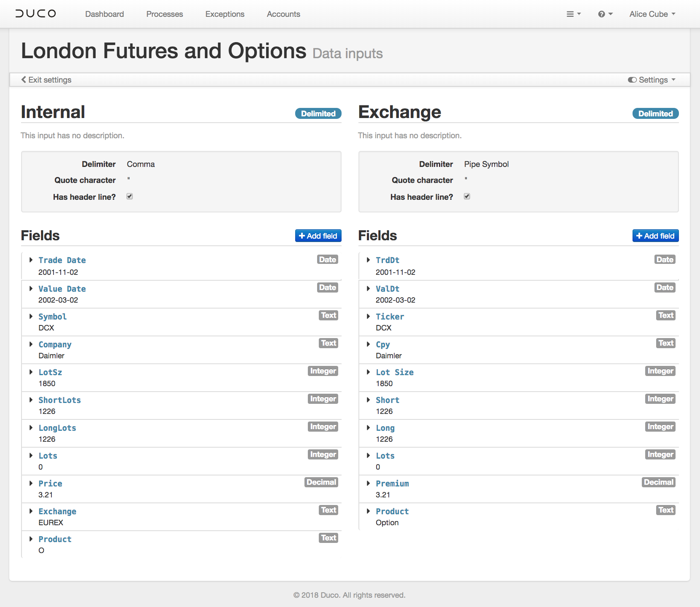Click the Date type badge on TrdDt
Image resolution: width=700 pixels, height=607 pixels.
click(x=665, y=260)
